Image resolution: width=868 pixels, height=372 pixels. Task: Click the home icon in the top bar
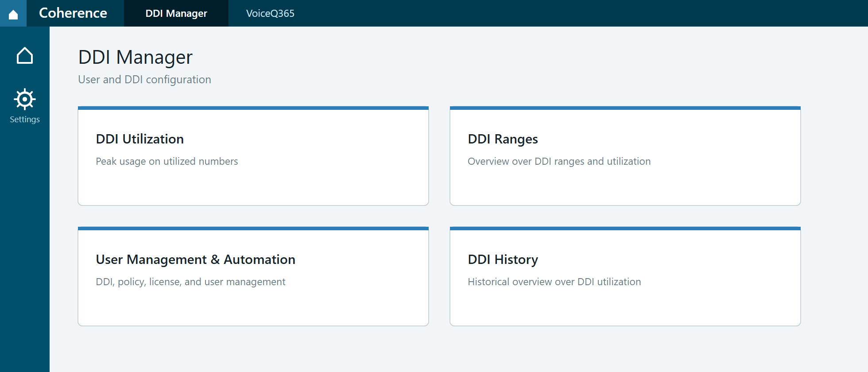coord(13,14)
